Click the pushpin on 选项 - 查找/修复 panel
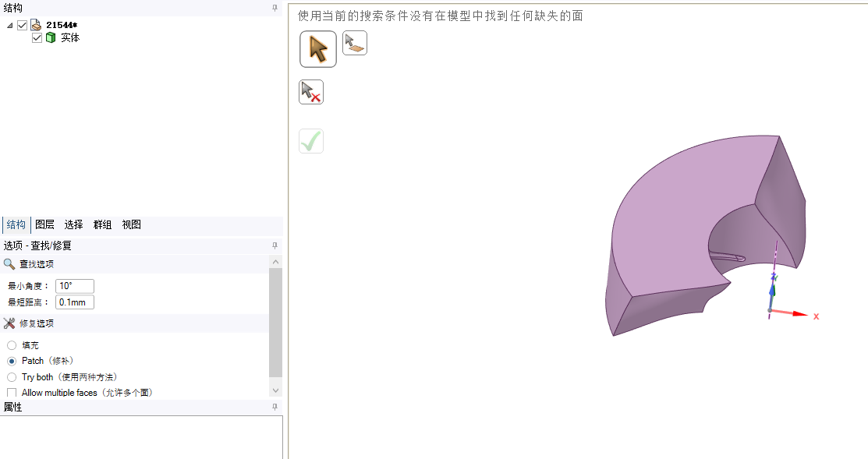Image resolution: width=868 pixels, height=459 pixels. pos(275,245)
